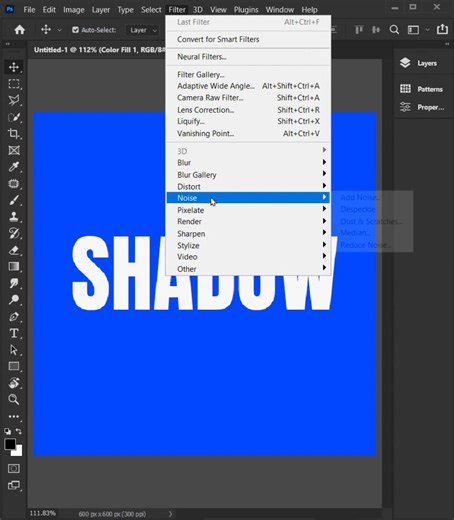Open the Layers panel
454x520 pixels.
(x=422, y=63)
